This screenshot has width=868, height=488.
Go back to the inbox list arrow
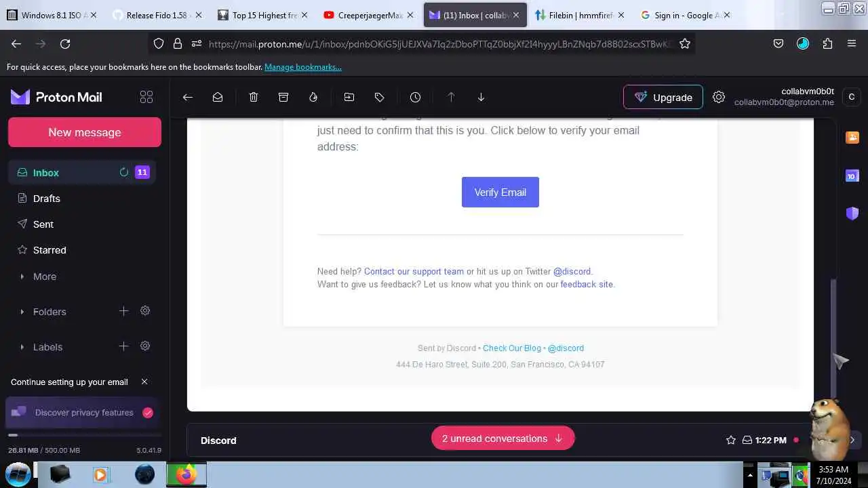pyautogui.click(x=188, y=97)
